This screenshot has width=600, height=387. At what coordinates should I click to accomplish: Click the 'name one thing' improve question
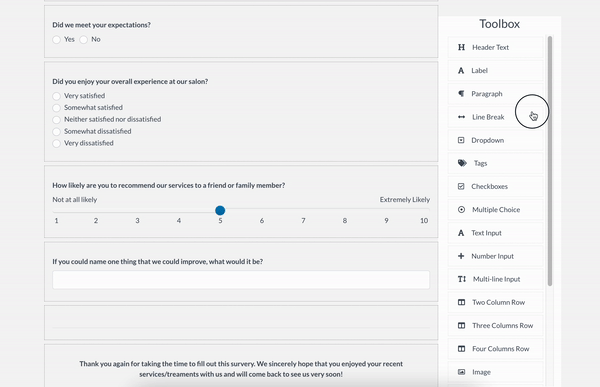(x=158, y=262)
